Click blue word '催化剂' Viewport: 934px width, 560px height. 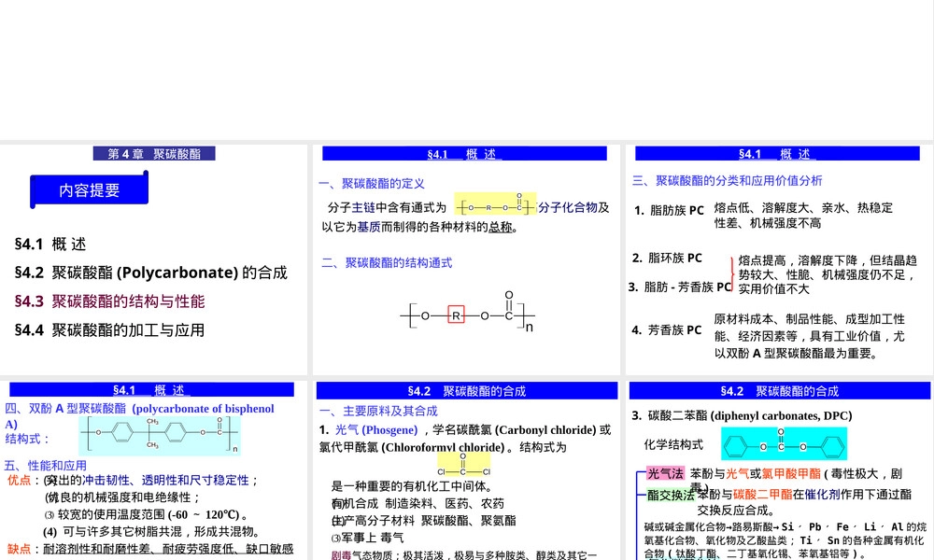(x=822, y=494)
